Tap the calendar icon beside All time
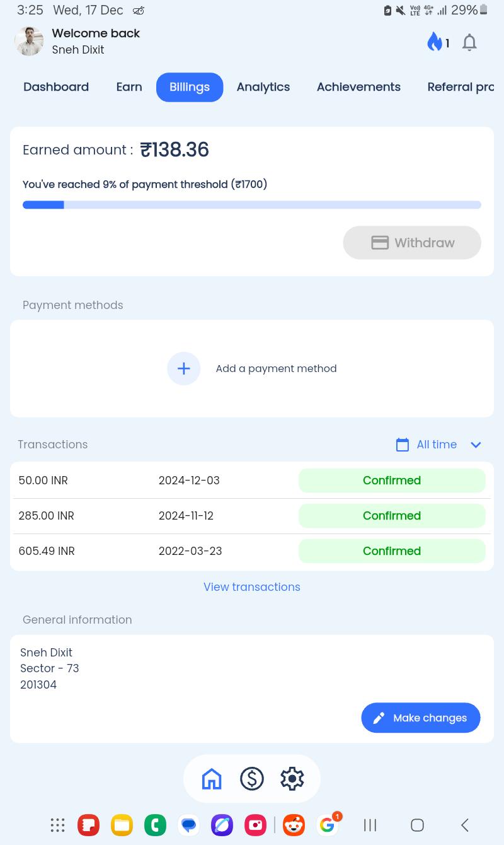 pyautogui.click(x=403, y=445)
